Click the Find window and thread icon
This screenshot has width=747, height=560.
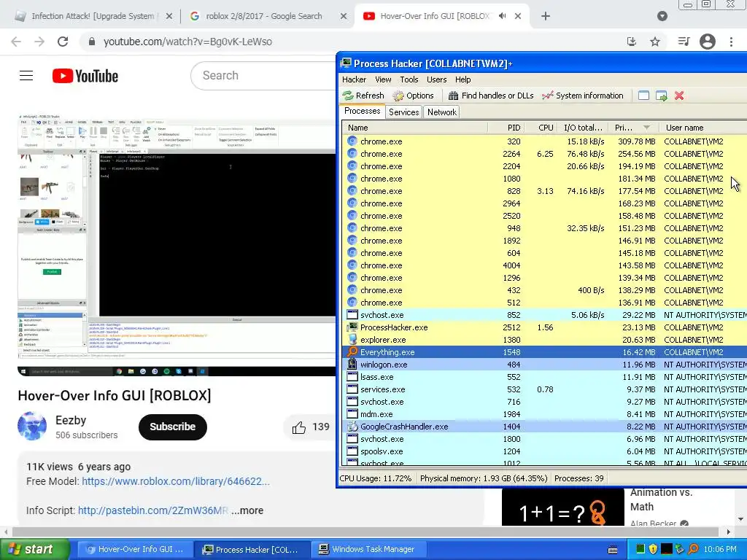click(x=661, y=96)
